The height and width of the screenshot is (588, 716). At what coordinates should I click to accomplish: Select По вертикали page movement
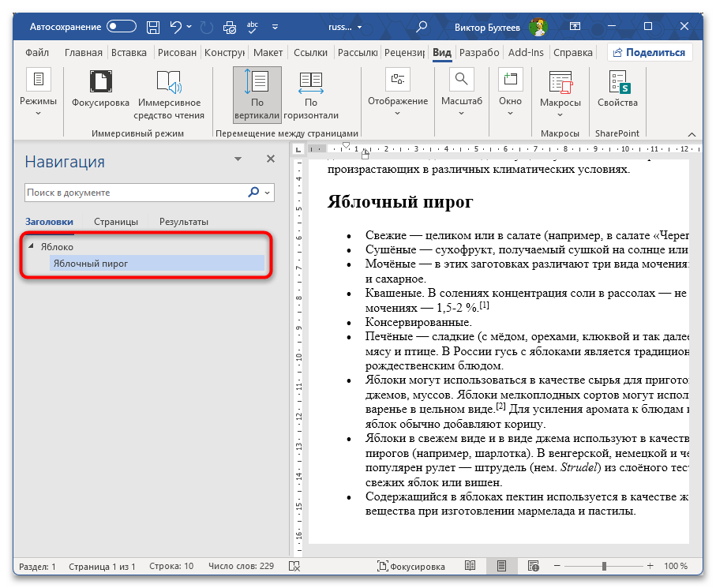coord(257,95)
